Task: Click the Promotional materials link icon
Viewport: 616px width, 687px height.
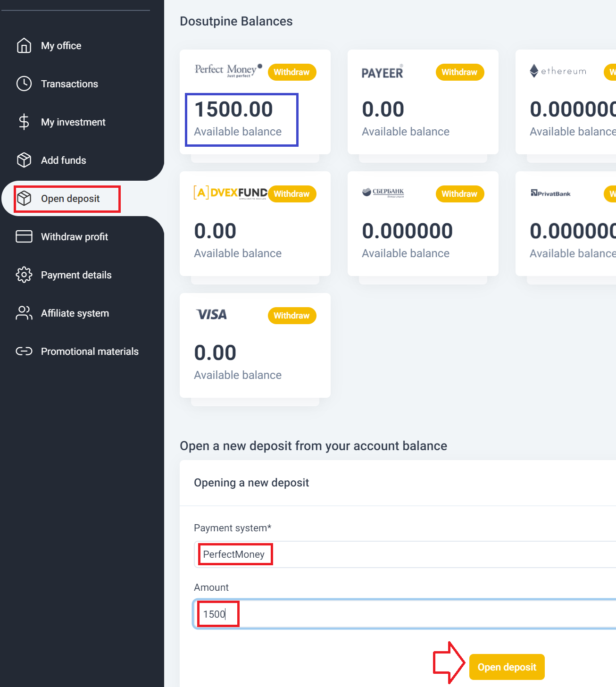Action: 24,352
